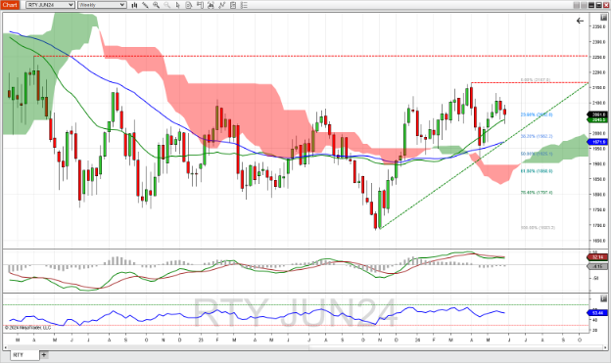Open the chart properties list icon
611x364 pixels.
pos(244,5)
